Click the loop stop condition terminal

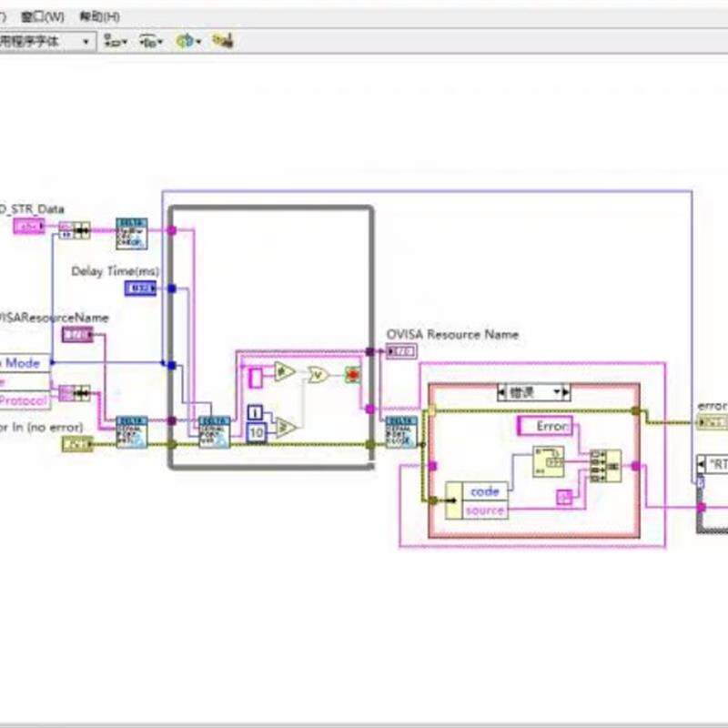click(x=353, y=375)
